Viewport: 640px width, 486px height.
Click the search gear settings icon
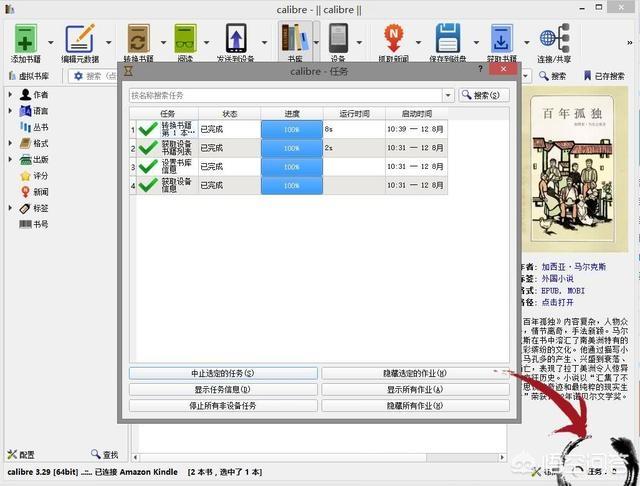[x=78, y=76]
